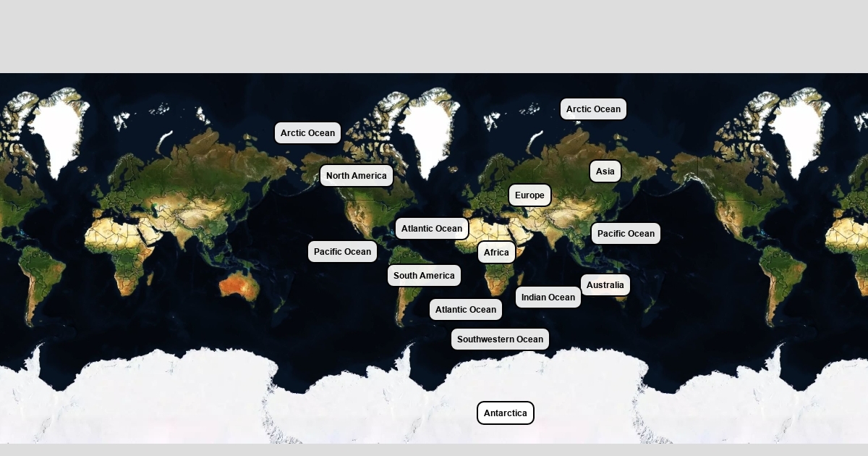Click Atlantic Ocean label beside Africa label
The height and width of the screenshot is (456, 868).
point(431,229)
